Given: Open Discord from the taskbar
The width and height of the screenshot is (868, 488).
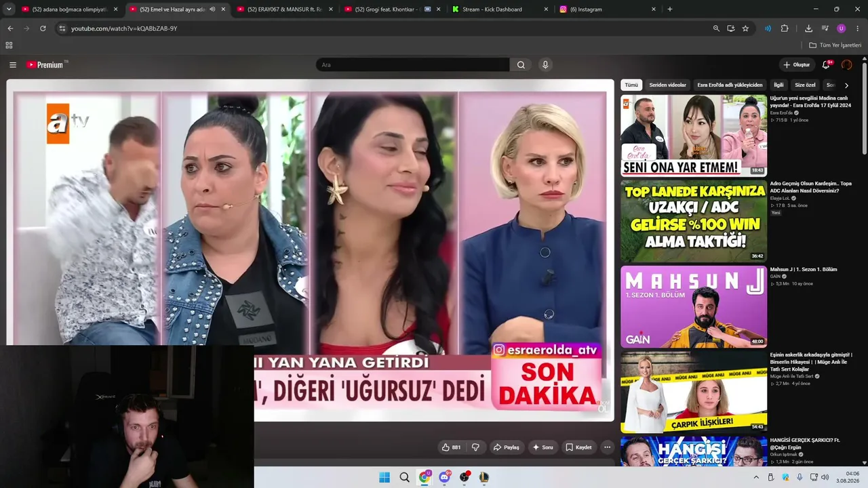Looking at the screenshot, I should pyautogui.click(x=444, y=477).
